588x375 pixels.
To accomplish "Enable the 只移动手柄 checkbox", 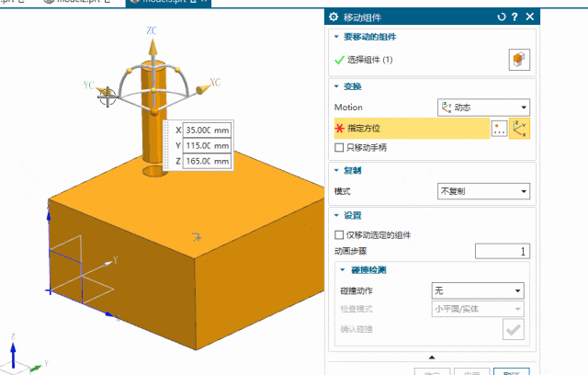I will tap(340, 147).
